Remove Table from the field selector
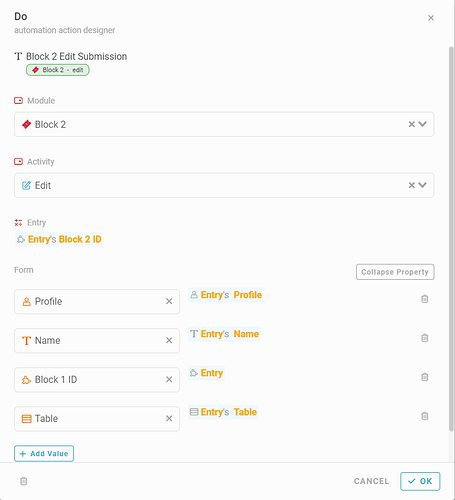Image resolution: width=455 pixels, height=500 pixels. coord(169,418)
